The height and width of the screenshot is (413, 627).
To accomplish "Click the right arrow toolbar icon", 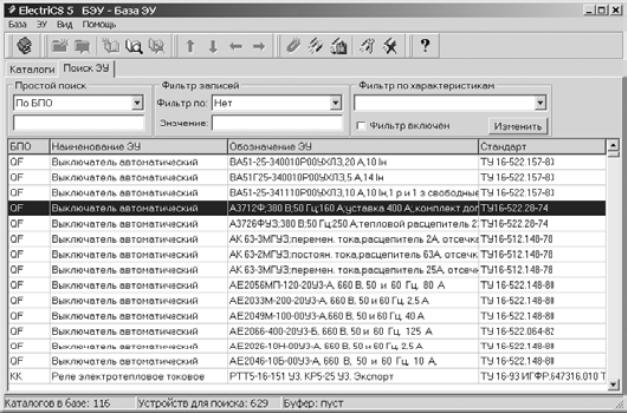I will tap(259, 46).
